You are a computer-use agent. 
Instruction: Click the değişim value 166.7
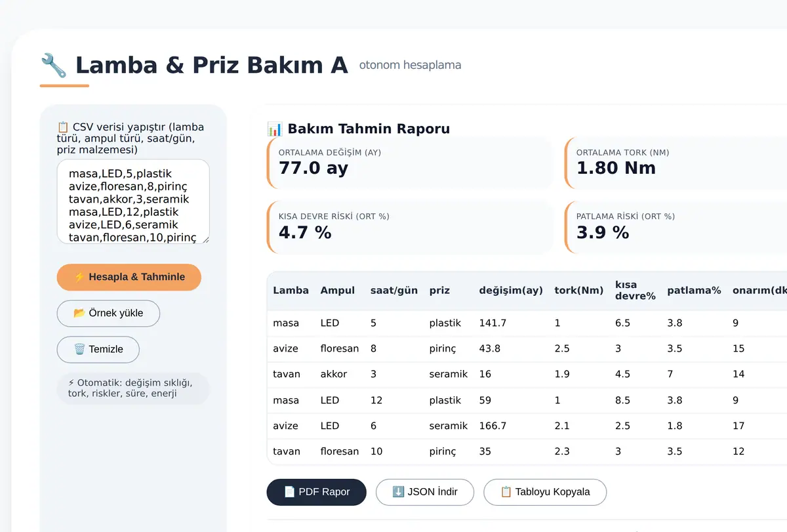point(493,426)
